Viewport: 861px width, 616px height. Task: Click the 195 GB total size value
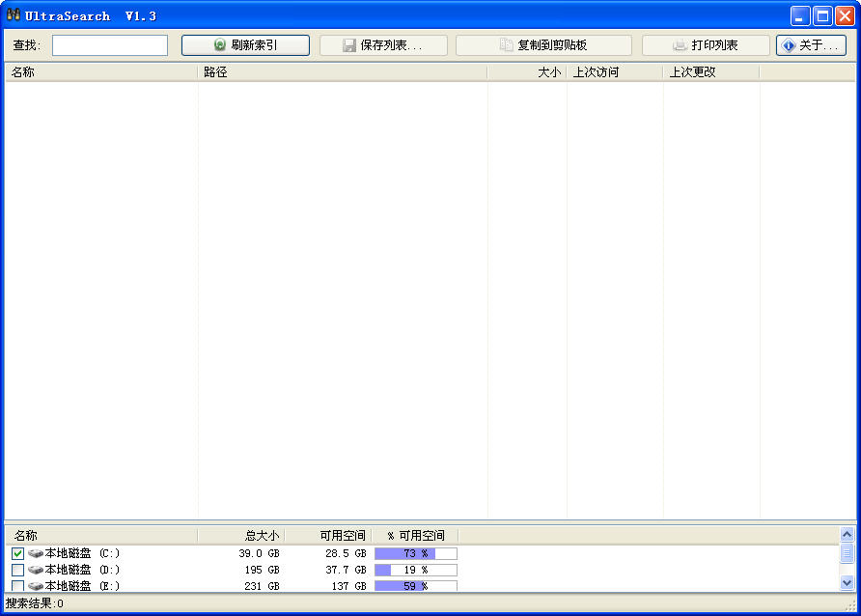263,570
